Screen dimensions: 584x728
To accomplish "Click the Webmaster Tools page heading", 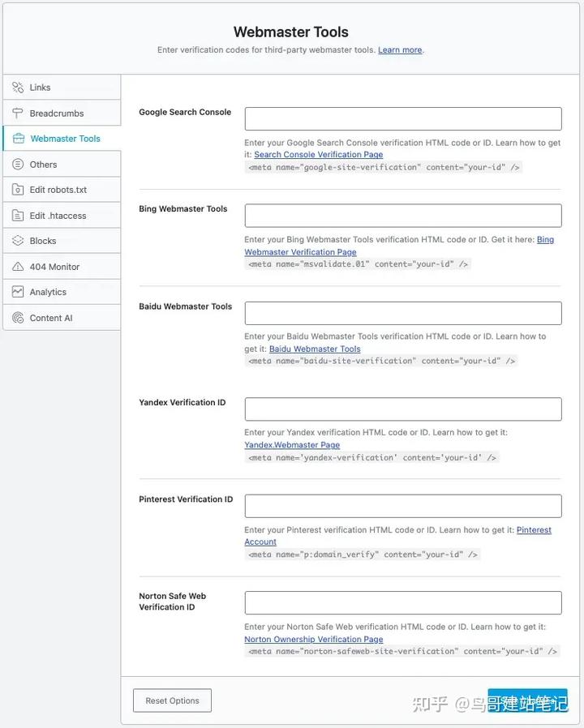I will pyautogui.click(x=291, y=32).
